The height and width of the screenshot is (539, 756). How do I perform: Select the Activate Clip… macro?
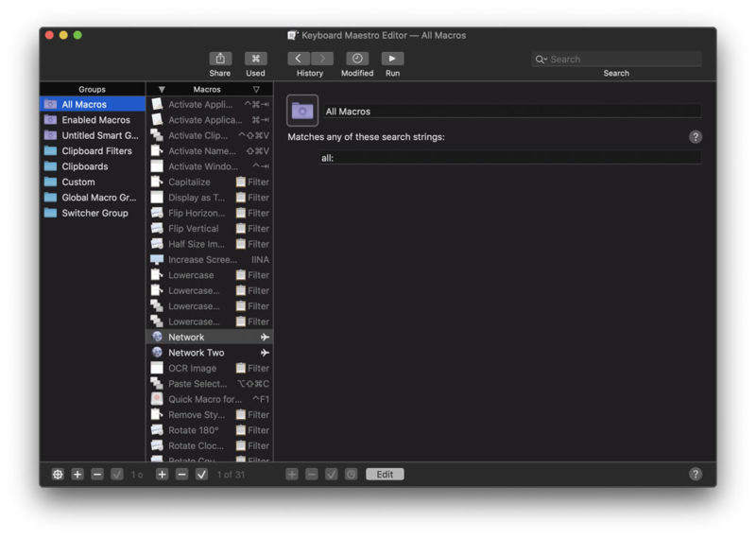pos(210,135)
